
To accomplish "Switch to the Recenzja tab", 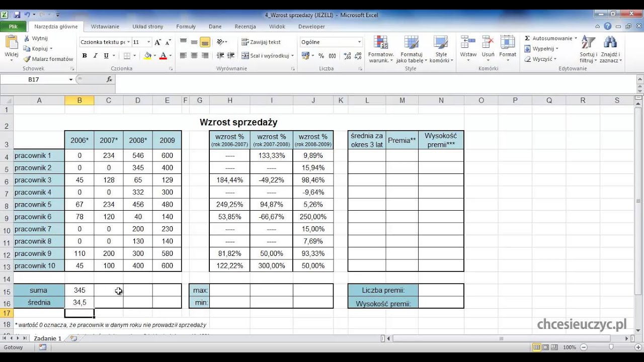I will tap(245, 27).
